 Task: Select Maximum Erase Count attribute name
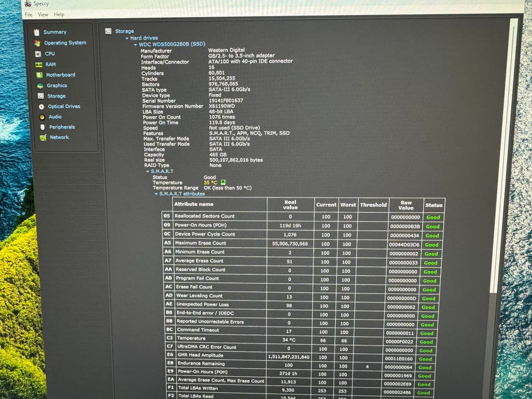coord(201,243)
